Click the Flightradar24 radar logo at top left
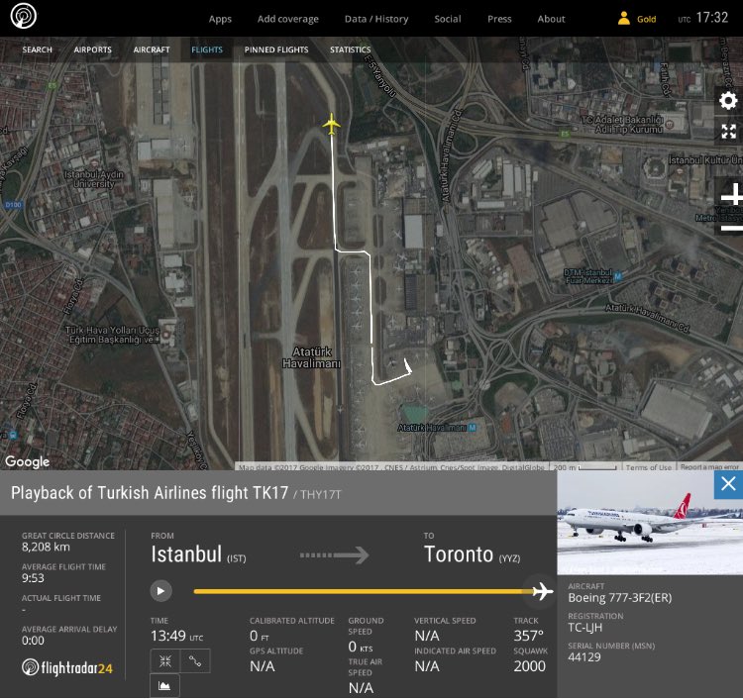This screenshot has height=700, width=743. (24, 18)
